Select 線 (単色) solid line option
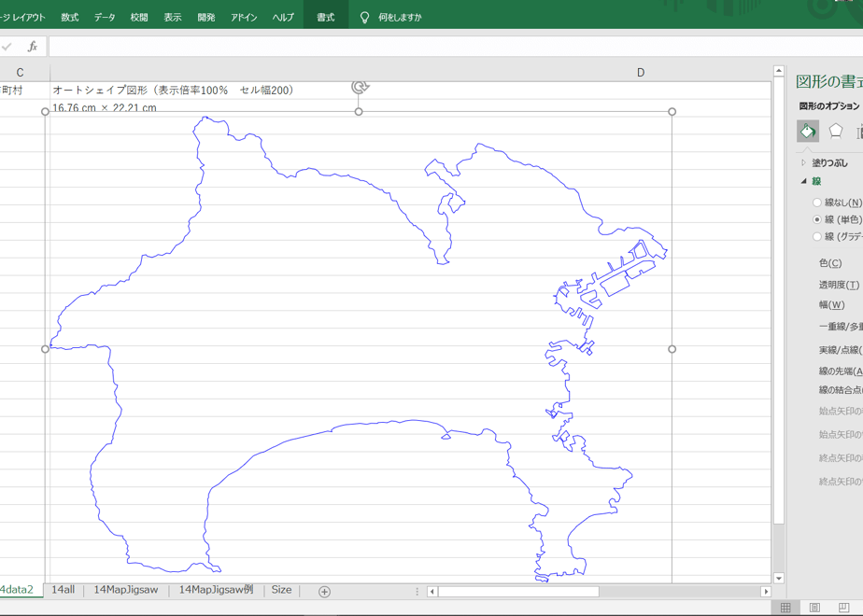This screenshot has width=863, height=616. click(837, 219)
